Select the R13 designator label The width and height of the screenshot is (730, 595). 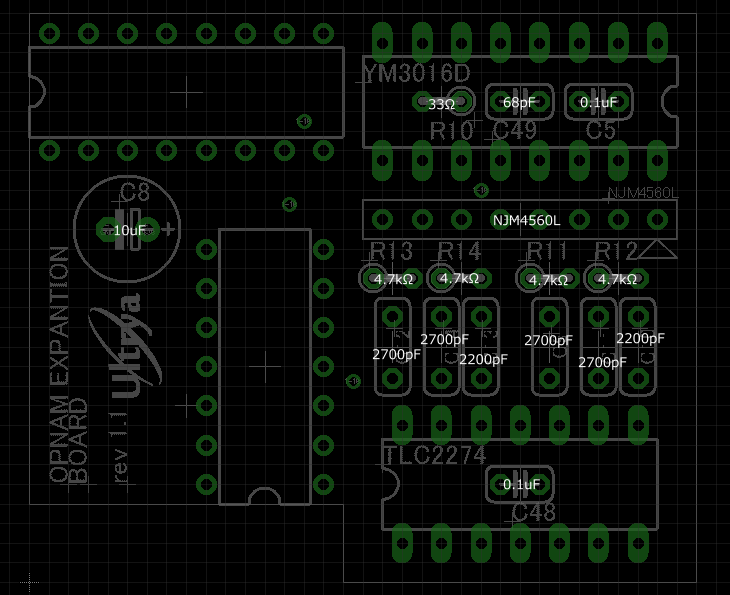pos(392,251)
